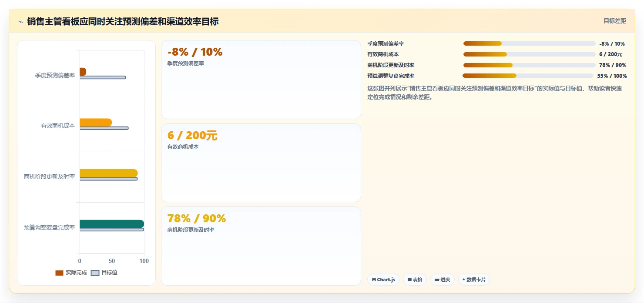Screen dimensions: 644x303
Task: Click the chart axis label 商机阶段更新及时率
Action: tap(49, 176)
